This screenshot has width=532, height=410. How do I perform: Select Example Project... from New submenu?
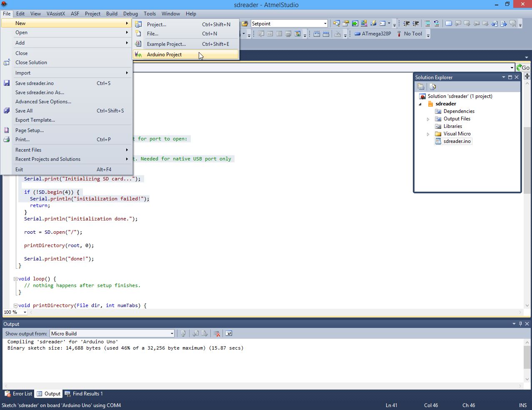pos(185,44)
